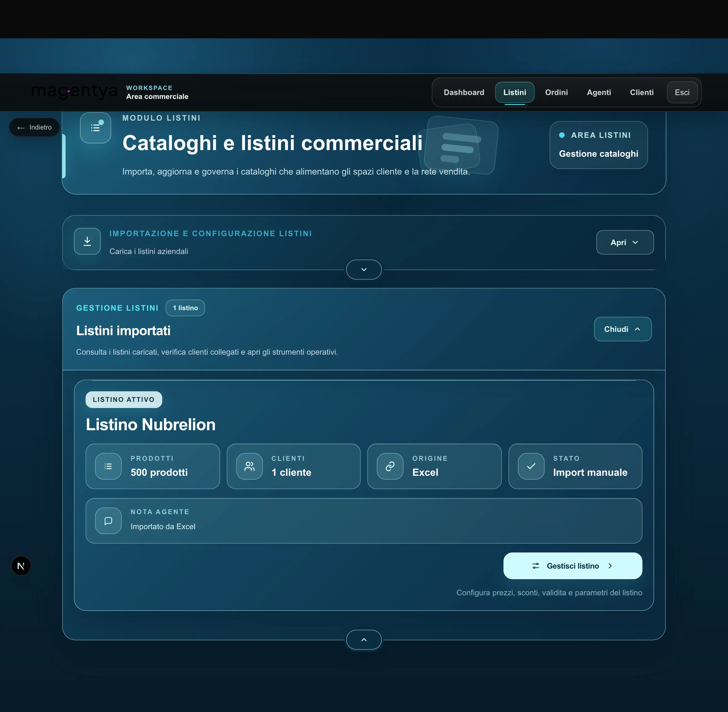Select the Listini tab

515,92
